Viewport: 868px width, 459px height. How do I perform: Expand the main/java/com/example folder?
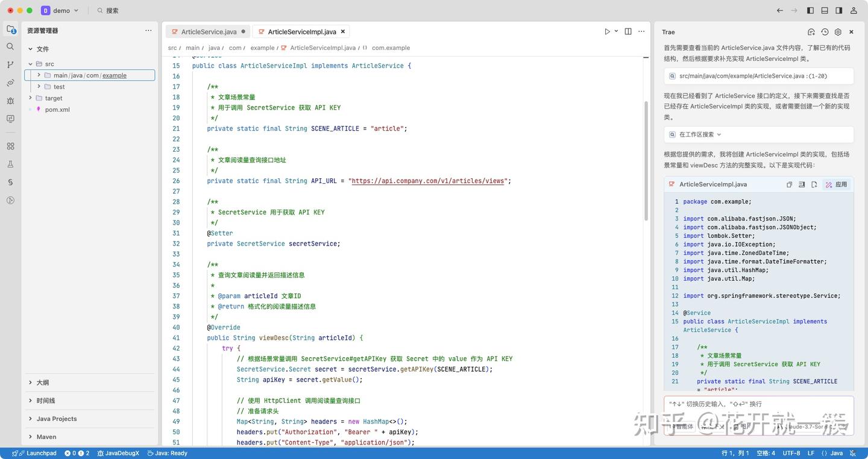click(x=38, y=75)
